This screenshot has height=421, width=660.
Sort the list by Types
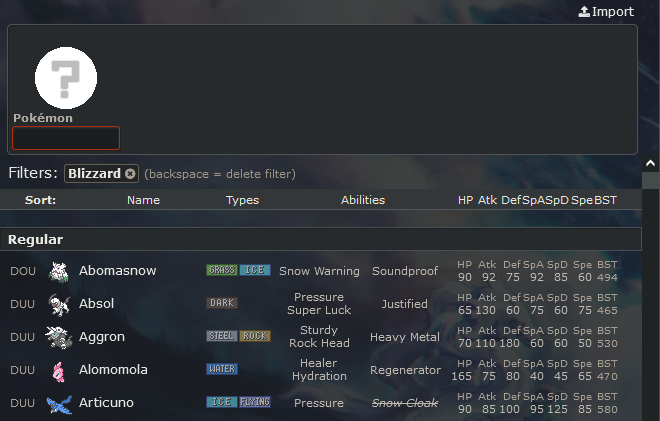pos(242,200)
